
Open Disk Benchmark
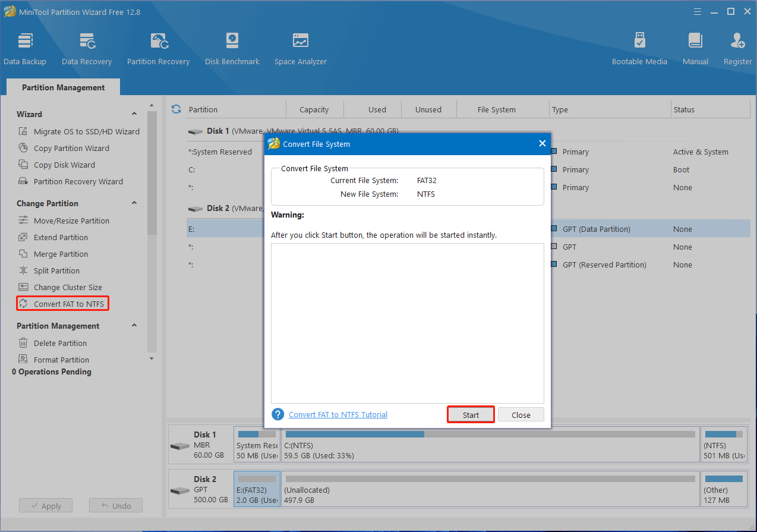tap(232, 49)
